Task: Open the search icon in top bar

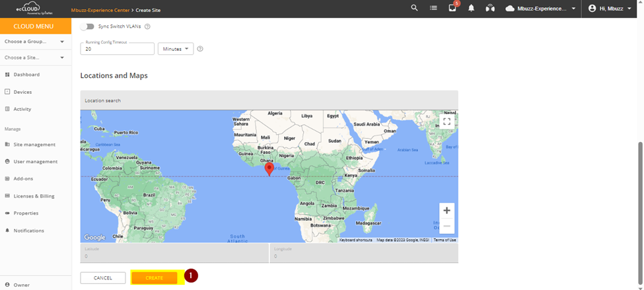Action: tap(414, 8)
